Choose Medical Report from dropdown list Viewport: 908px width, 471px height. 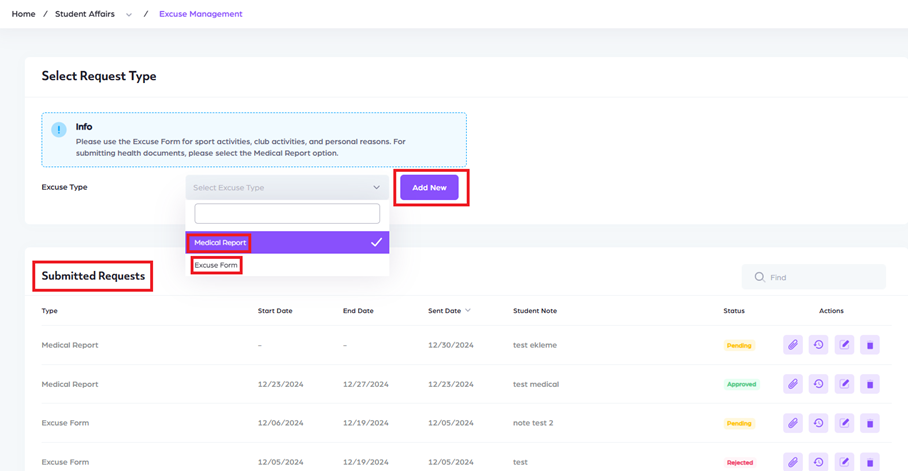click(221, 243)
